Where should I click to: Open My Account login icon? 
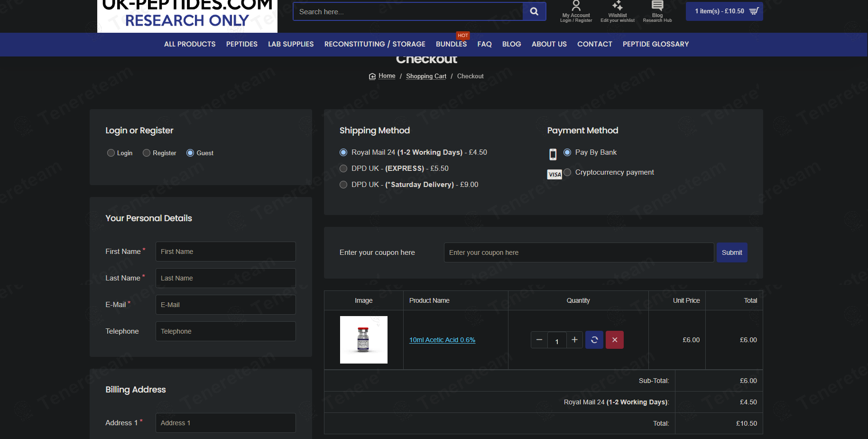(576, 7)
